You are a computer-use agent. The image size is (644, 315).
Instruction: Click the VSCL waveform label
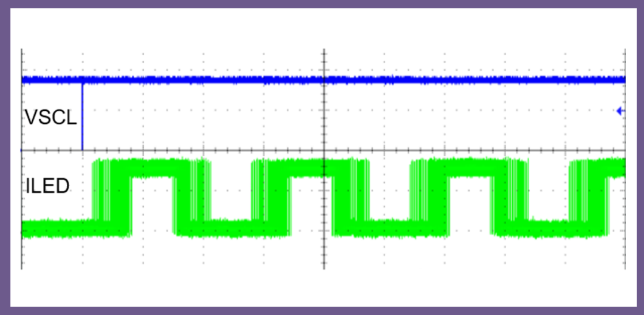pos(51,118)
